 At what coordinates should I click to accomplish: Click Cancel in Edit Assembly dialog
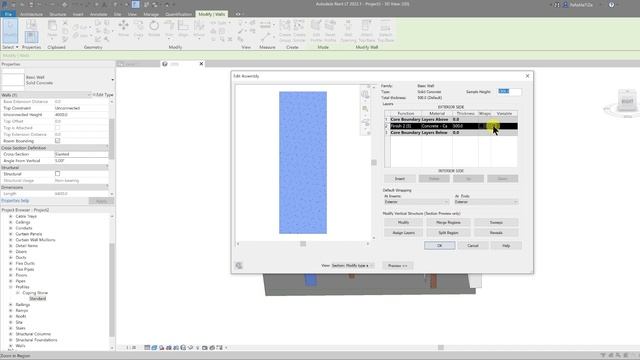pyautogui.click(x=473, y=246)
